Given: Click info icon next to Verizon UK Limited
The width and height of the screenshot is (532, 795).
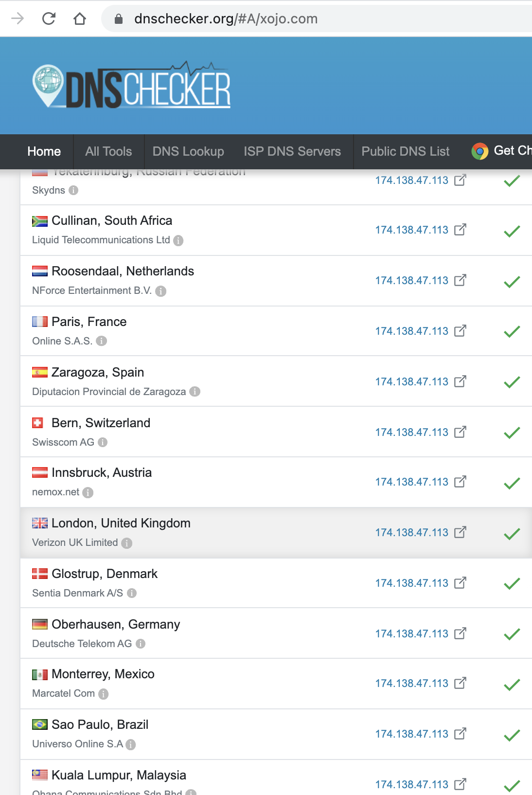Looking at the screenshot, I should click(127, 543).
